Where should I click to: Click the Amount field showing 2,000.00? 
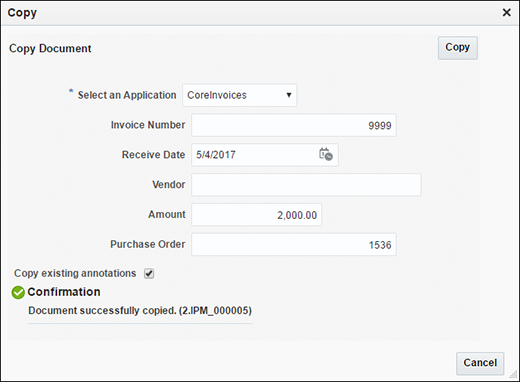[x=256, y=215]
